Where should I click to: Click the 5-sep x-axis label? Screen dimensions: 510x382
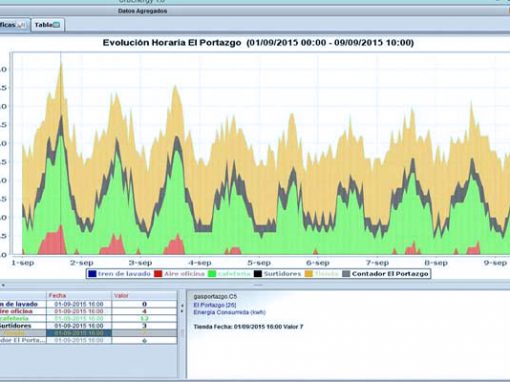259,263
